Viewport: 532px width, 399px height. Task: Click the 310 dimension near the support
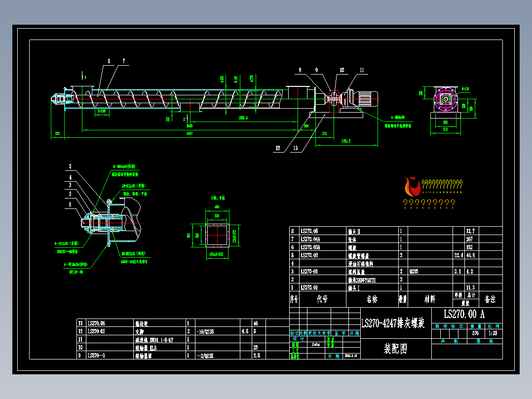[x=324, y=133]
